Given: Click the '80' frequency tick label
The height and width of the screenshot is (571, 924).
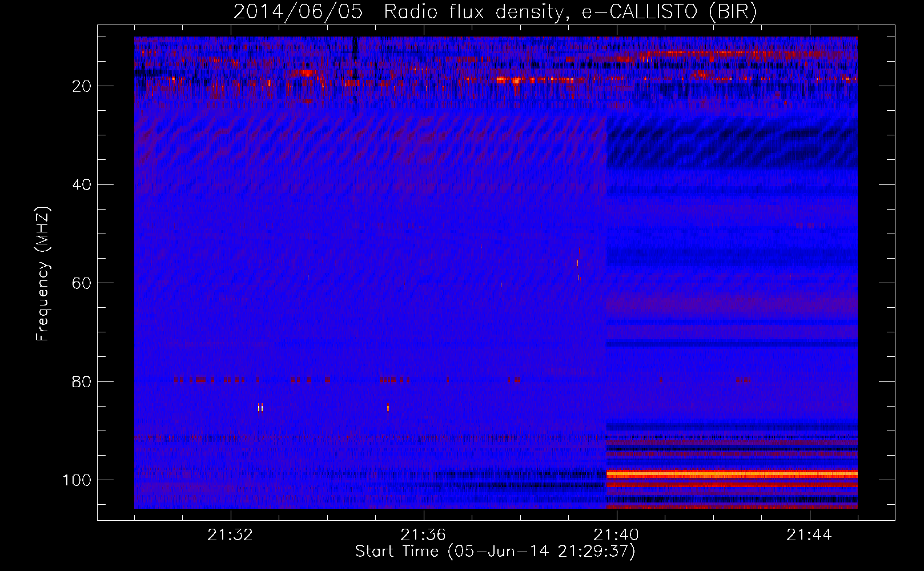Looking at the screenshot, I should tap(82, 381).
